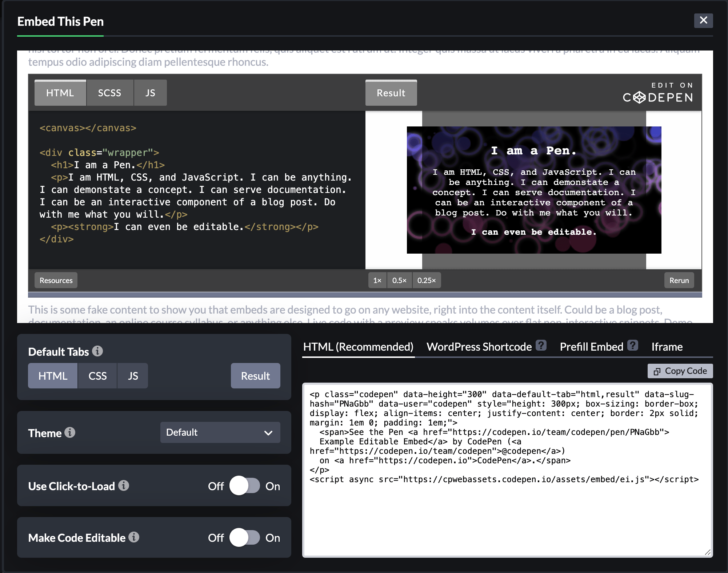Click the Use Click-to-Load info icon
The width and height of the screenshot is (728, 573).
(124, 485)
